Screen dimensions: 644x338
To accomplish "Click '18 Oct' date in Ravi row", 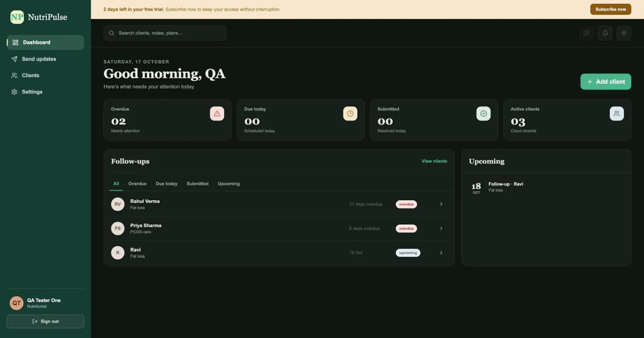I will point(356,253).
